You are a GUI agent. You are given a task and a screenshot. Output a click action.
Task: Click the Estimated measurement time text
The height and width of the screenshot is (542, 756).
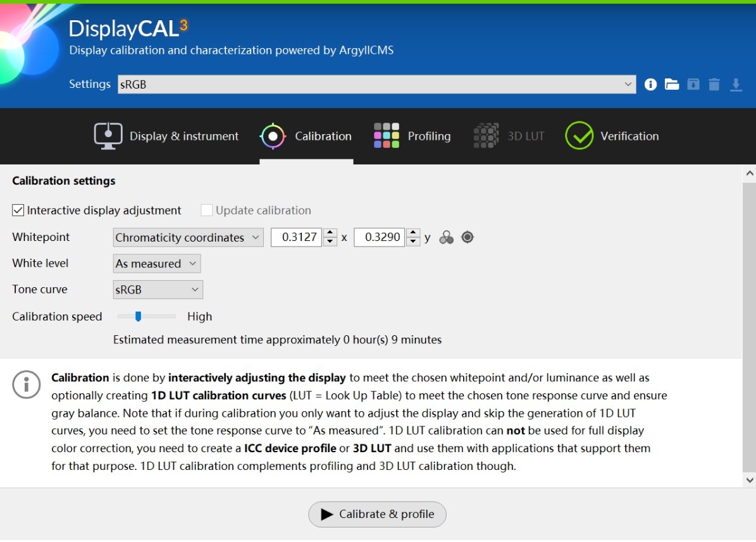point(277,340)
